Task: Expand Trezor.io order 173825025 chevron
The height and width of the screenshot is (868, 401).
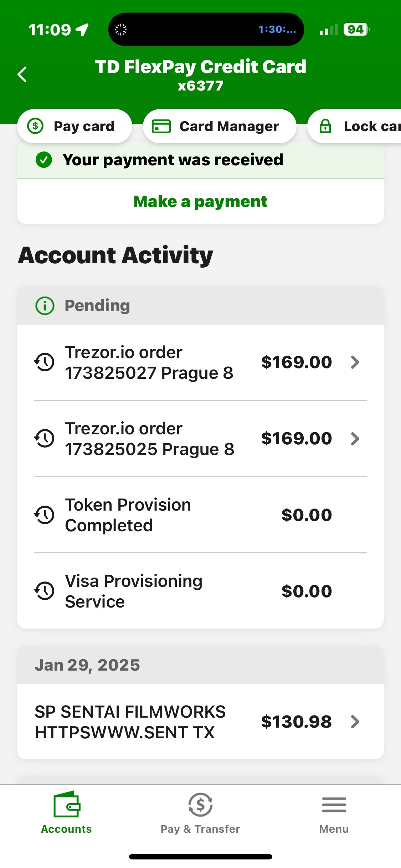Action: (355, 439)
